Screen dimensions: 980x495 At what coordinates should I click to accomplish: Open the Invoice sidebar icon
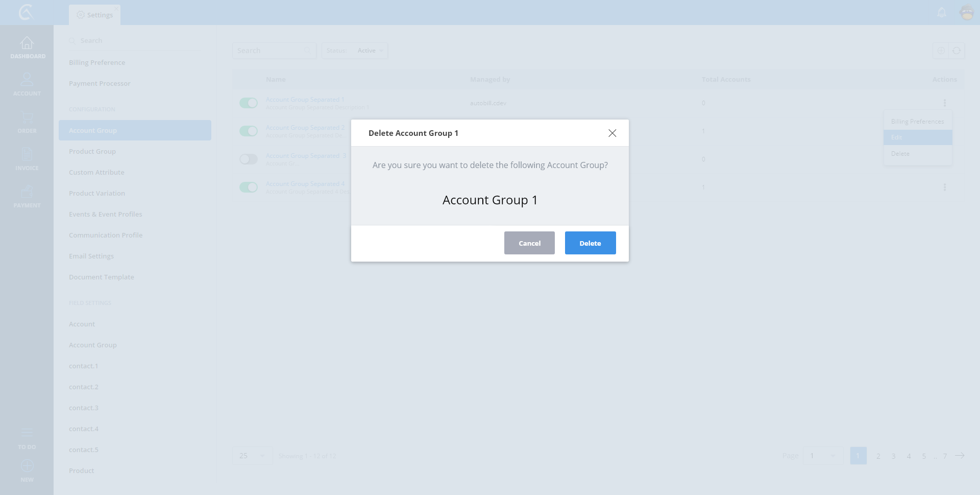[27, 154]
